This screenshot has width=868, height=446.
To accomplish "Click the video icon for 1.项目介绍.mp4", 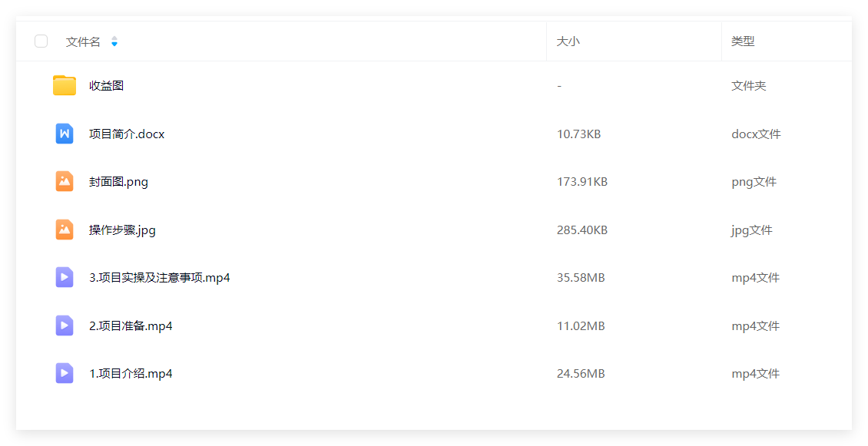I will click(x=65, y=374).
